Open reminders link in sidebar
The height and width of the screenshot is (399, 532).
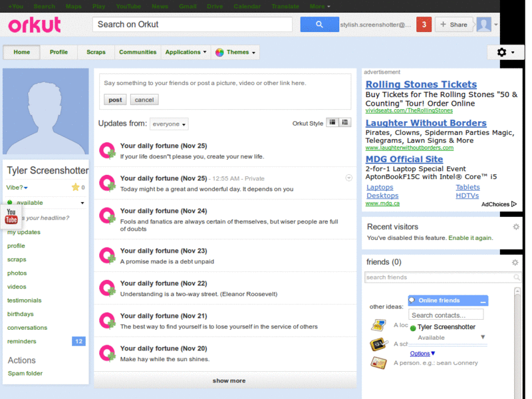tap(22, 341)
